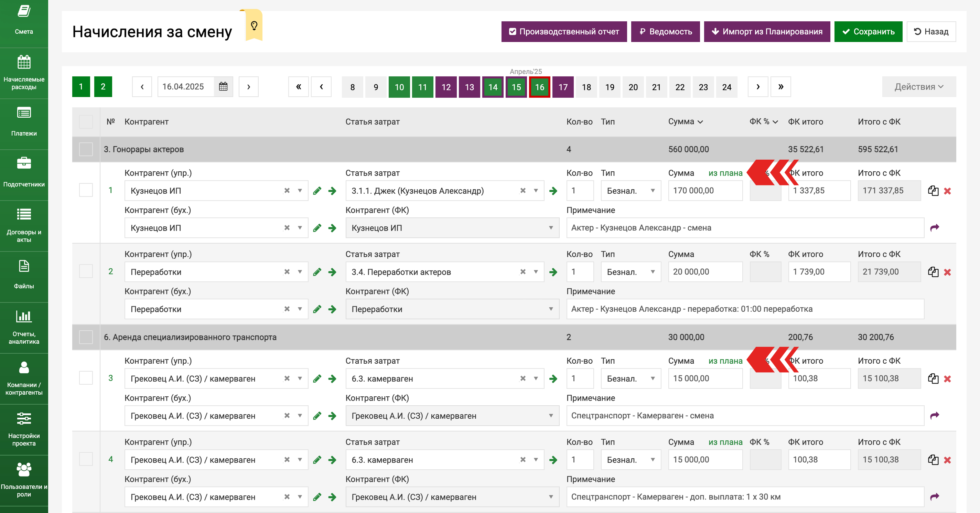Select day 22 in the date strip
The width and height of the screenshot is (980, 513).
pyautogui.click(x=680, y=87)
